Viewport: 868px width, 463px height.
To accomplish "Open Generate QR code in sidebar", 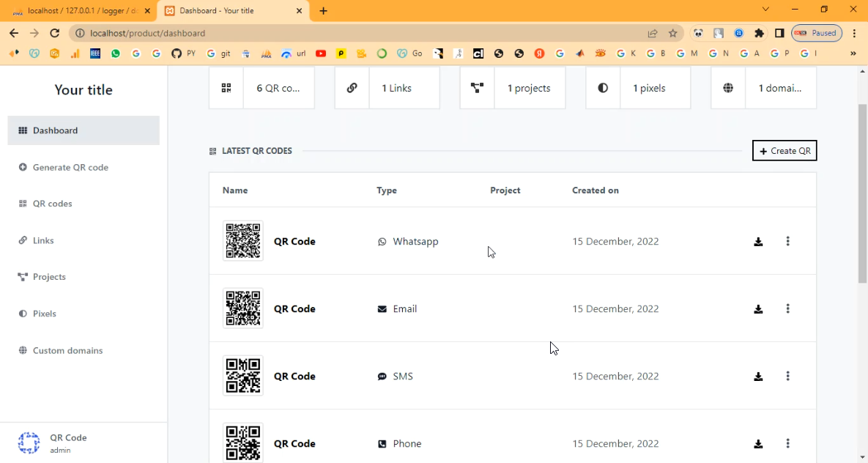I will pyautogui.click(x=70, y=167).
